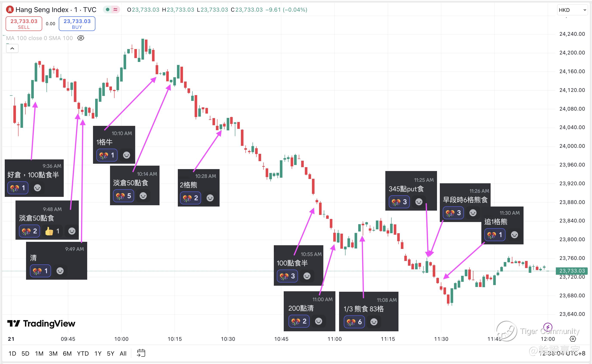Collapse the indicator legend chevron
Viewport: 592px width, 364px height.
[x=12, y=49]
